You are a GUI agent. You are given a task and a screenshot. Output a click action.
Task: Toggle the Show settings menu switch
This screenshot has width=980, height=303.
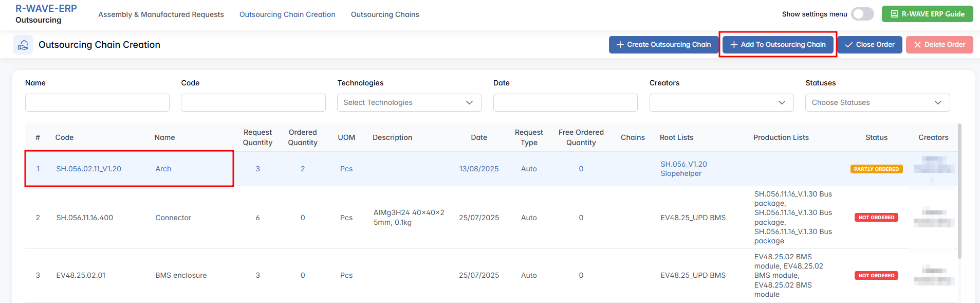click(x=862, y=14)
